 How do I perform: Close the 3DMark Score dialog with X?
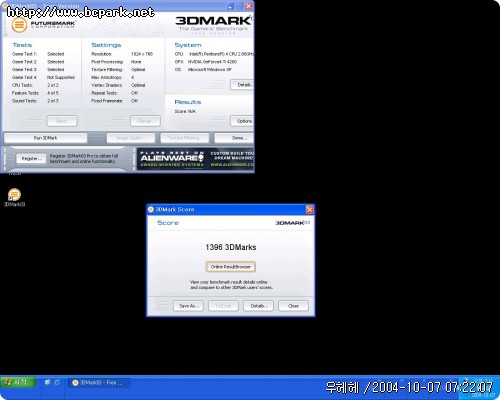point(309,209)
